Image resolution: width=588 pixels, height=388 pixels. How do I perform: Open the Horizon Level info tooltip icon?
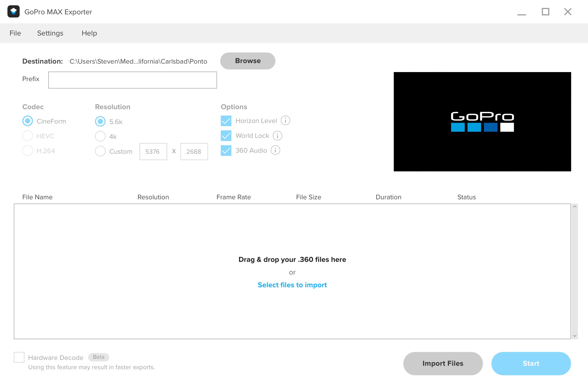(x=285, y=121)
